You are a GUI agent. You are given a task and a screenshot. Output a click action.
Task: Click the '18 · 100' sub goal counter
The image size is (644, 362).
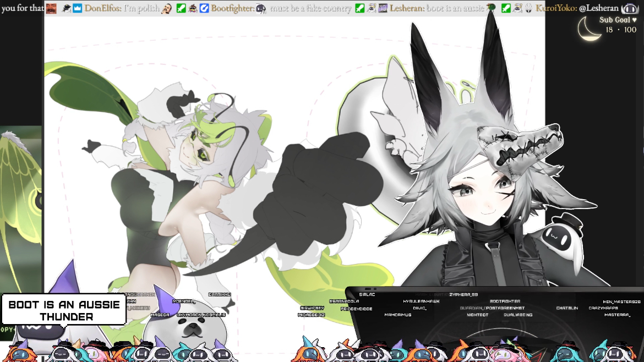click(620, 30)
